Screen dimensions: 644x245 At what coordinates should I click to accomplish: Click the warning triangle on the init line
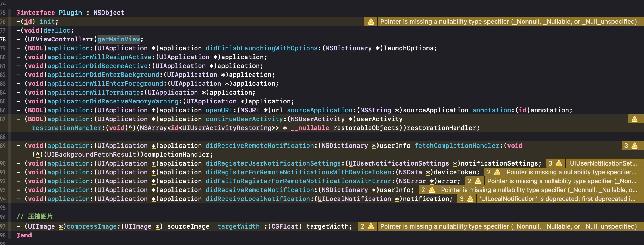[x=371, y=22]
